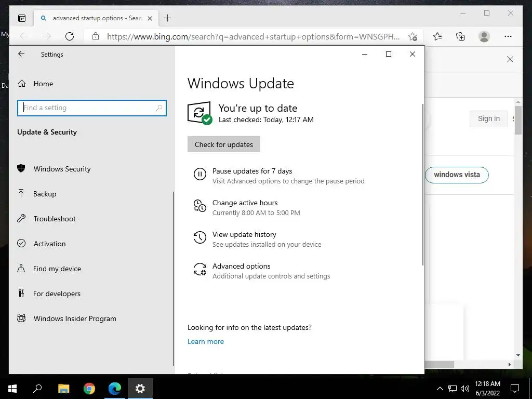
Task: Open taskbar Search
Action: pyautogui.click(x=37, y=389)
